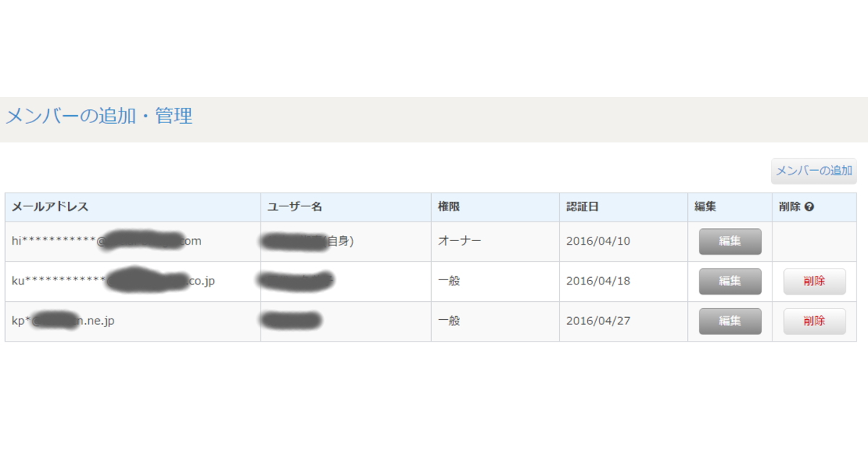868x456 pixels.
Task: Click the email cell starting with ku
Action: click(x=133, y=282)
